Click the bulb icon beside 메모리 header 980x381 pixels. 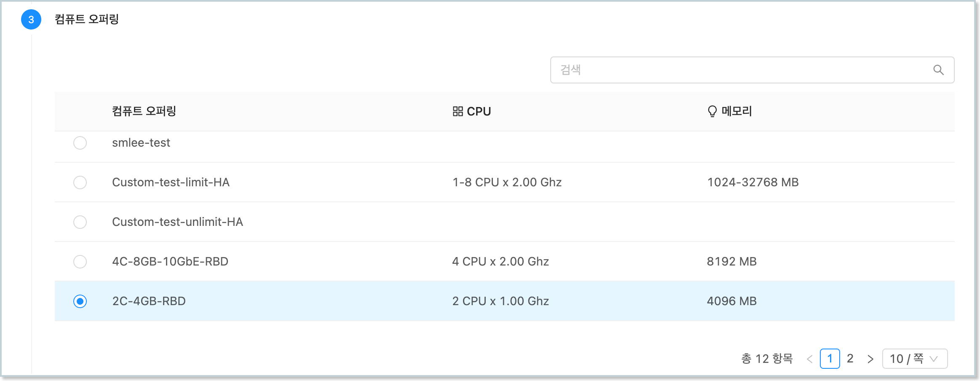(x=712, y=111)
